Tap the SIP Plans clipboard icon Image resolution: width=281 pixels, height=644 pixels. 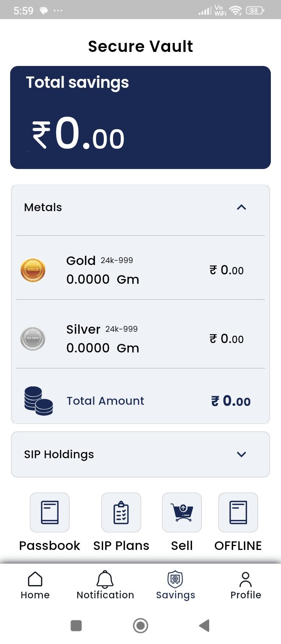(121, 512)
